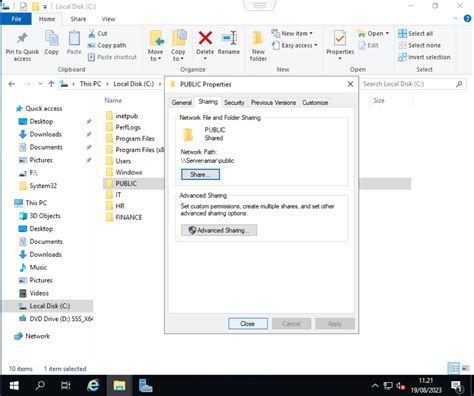Click Invert selection in ribbon
The image size is (474, 396).
coord(424,57)
